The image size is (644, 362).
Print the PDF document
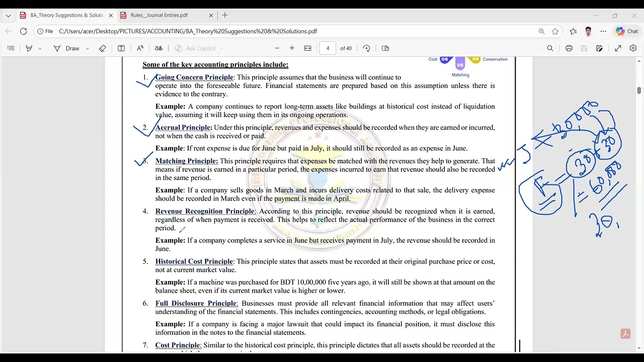[569, 48]
